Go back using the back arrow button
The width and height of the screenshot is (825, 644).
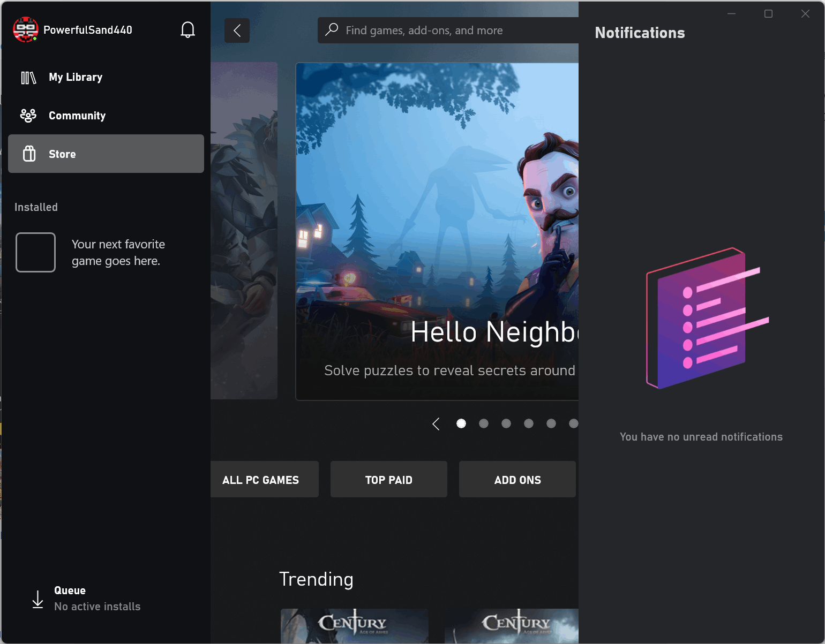pyautogui.click(x=237, y=31)
